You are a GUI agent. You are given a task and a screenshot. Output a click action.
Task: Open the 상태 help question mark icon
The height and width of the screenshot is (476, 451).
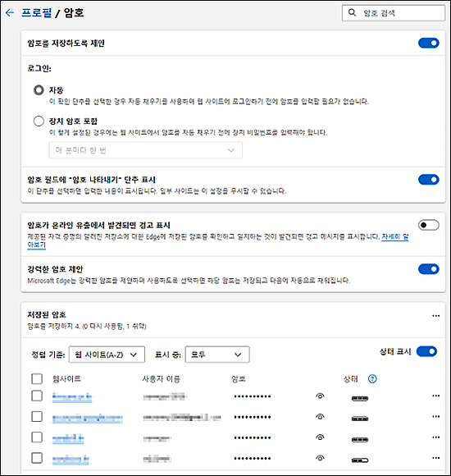372,378
